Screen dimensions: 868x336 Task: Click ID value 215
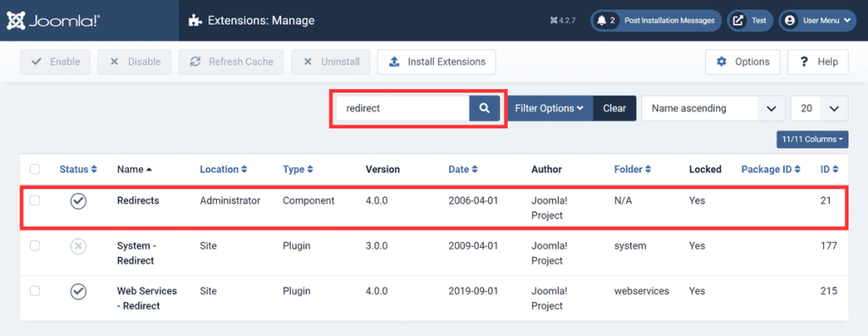point(829,290)
